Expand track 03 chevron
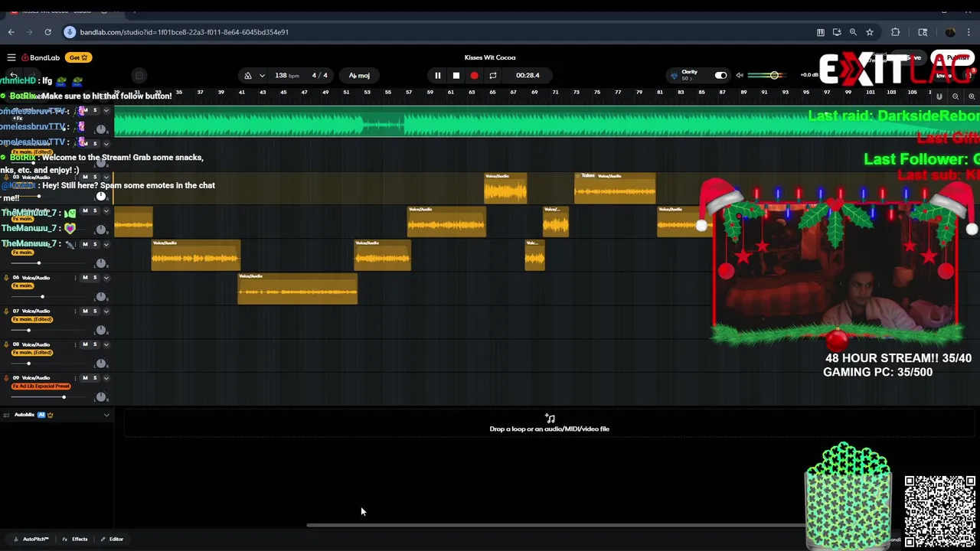The image size is (980, 551). click(x=106, y=178)
